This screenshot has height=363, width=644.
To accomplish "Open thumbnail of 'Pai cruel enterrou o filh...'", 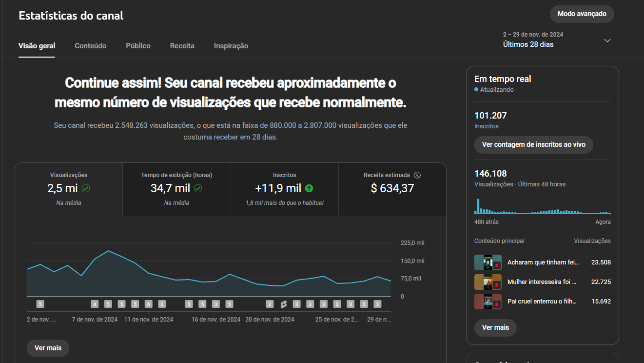I will [488, 302].
